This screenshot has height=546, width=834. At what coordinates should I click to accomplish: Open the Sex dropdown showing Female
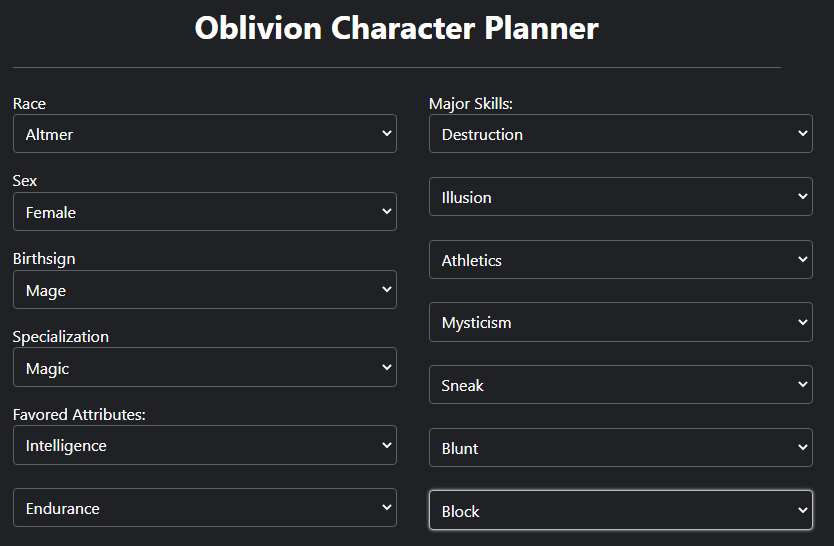pyautogui.click(x=205, y=212)
